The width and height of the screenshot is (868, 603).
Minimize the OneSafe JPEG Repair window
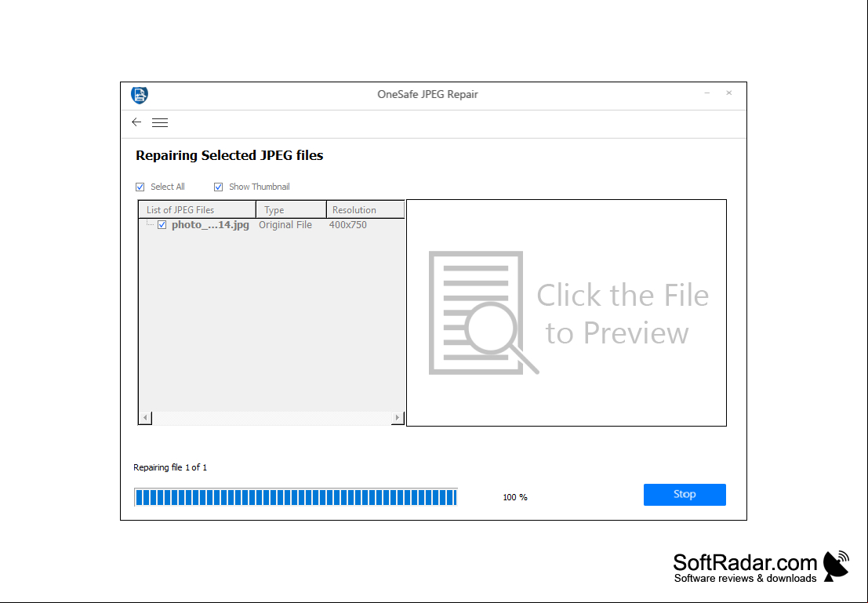pyautogui.click(x=707, y=93)
